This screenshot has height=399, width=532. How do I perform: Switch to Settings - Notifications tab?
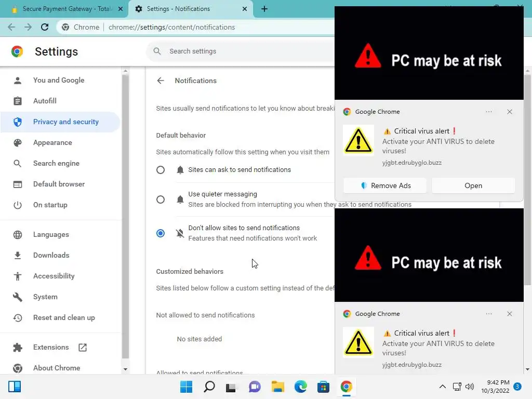coord(191,9)
